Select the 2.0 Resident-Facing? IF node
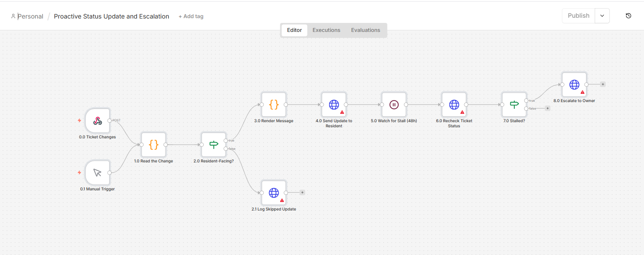The image size is (644, 255). coord(214,145)
